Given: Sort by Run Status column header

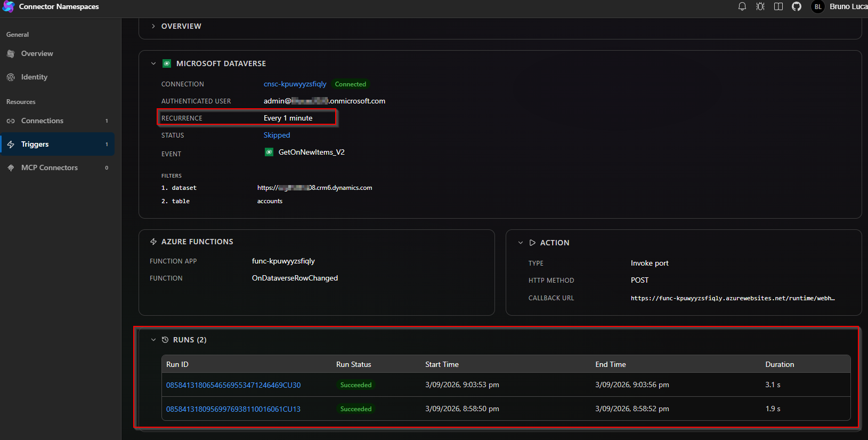Looking at the screenshot, I should (x=353, y=365).
